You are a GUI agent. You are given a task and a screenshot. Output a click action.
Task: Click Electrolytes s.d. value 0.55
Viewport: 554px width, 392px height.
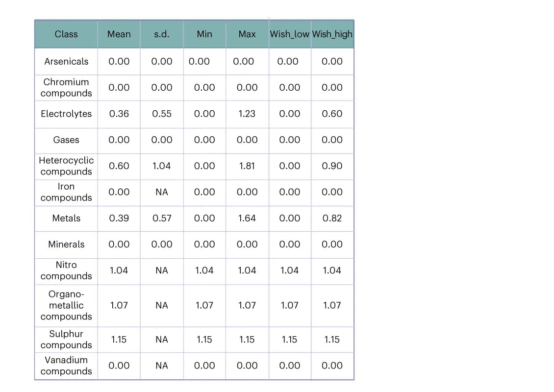point(162,114)
